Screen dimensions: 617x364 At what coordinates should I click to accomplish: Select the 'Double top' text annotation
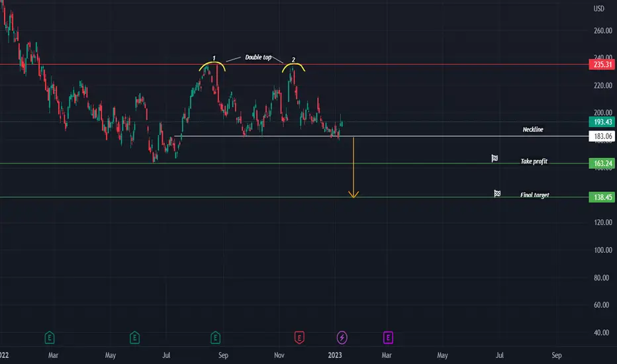(258, 58)
